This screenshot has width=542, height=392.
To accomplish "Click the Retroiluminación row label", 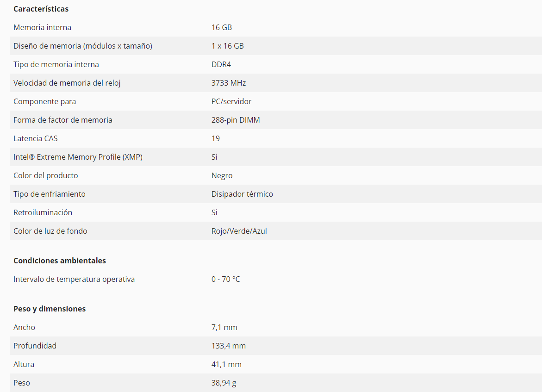I will (x=43, y=212).
